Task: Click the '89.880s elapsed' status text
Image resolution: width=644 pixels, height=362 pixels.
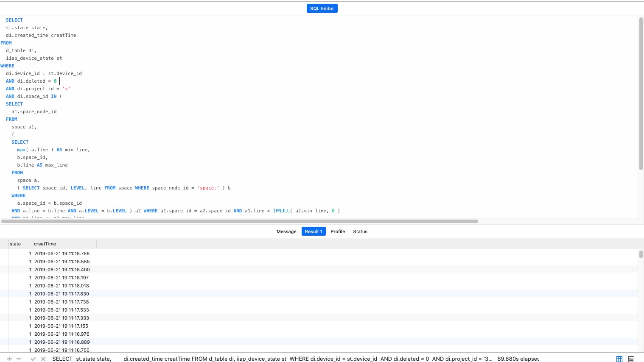Action: tap(518, 359)
